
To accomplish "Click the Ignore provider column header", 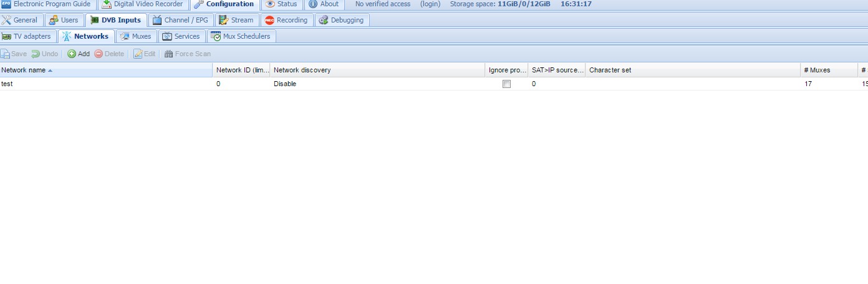I will click(x=507, y=70).
